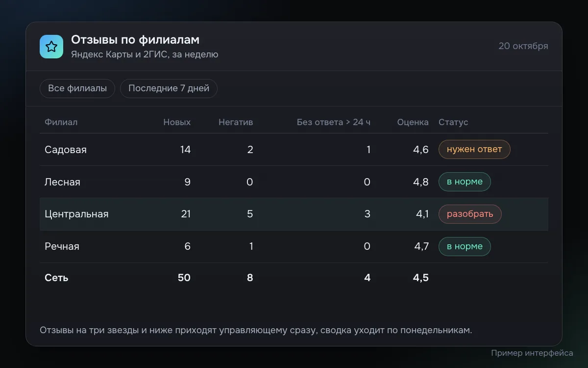Select the "Лесная" branch name
This screenshot has width=588, height=368.
tap(62, 182)
